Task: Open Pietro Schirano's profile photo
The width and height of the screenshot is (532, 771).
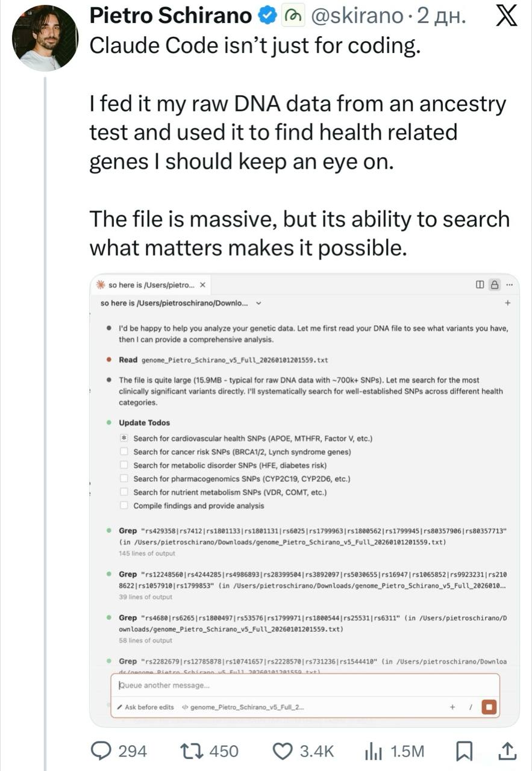Action: point(46,37)
